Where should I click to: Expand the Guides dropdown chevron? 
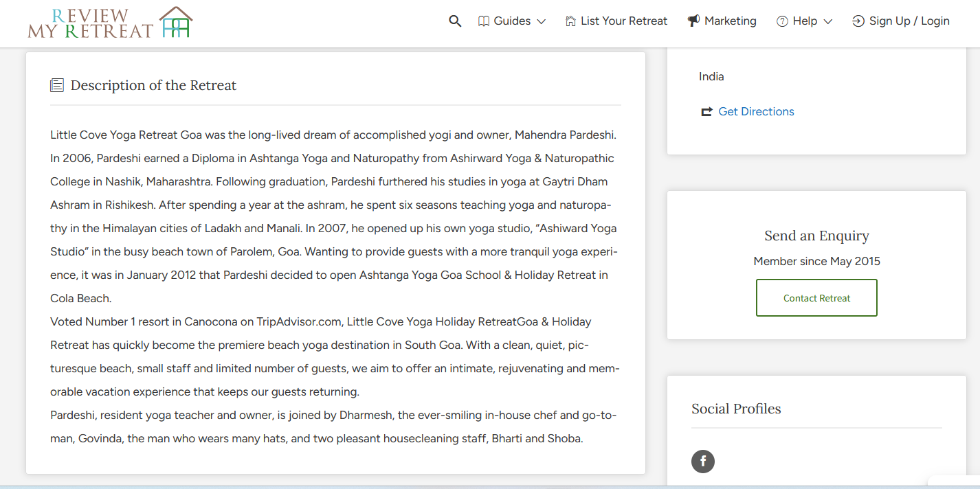click(542, 21)
